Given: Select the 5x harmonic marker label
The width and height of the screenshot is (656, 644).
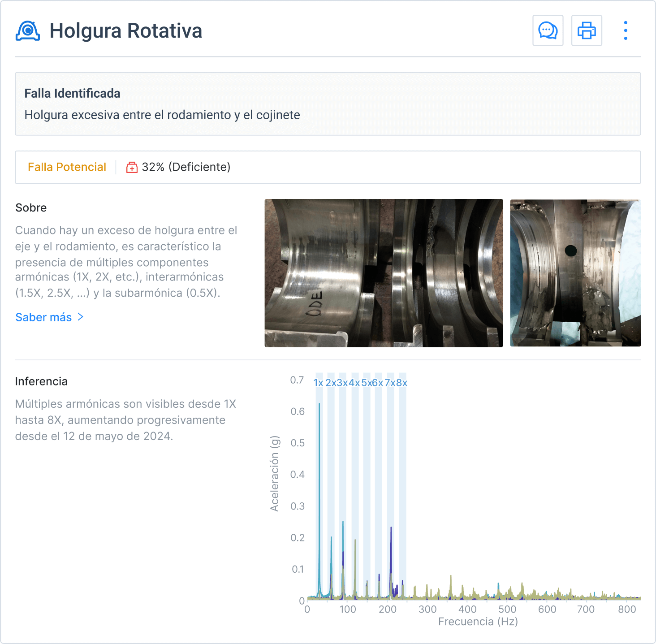Looking at the screenshot, I should pos(367,383).
